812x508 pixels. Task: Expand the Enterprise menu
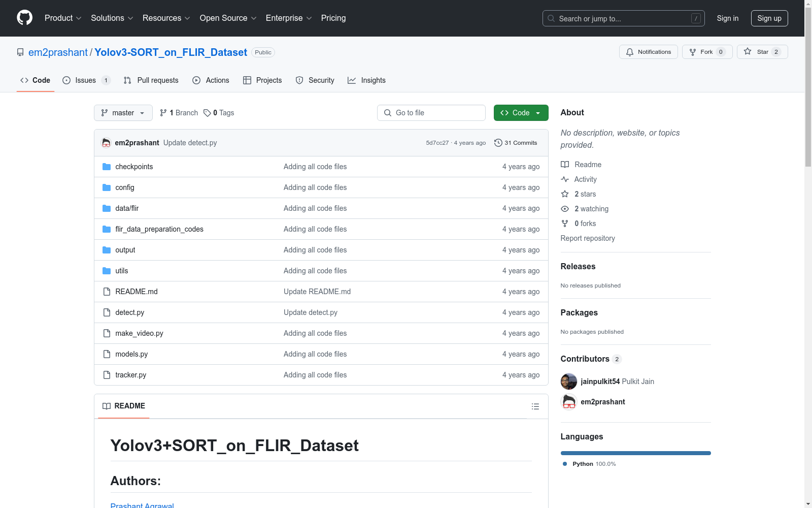pyautogui.click(x=289, y=18)
